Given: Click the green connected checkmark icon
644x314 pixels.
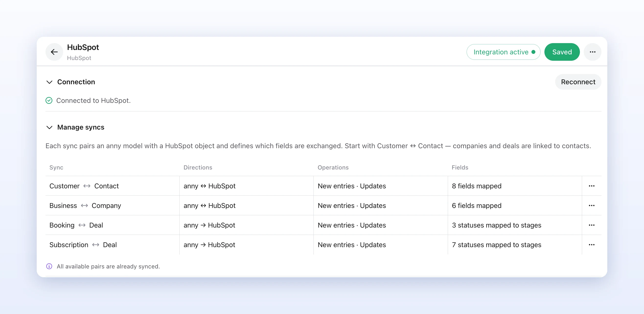Looking at the screenshot, I should click(49, 100).
